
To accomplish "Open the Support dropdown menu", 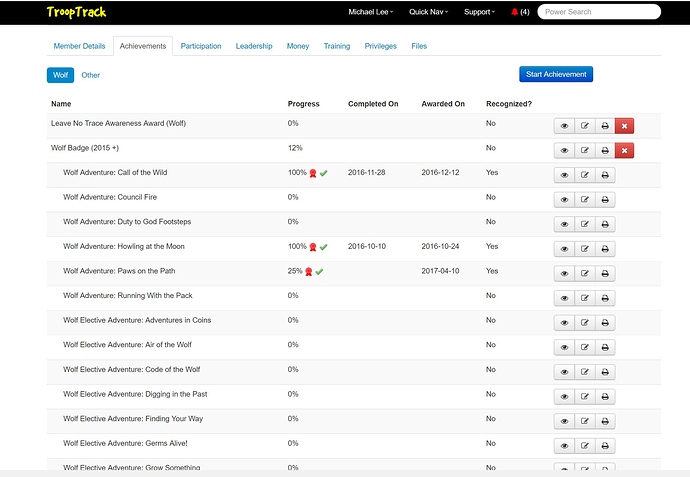I will 480,12.
